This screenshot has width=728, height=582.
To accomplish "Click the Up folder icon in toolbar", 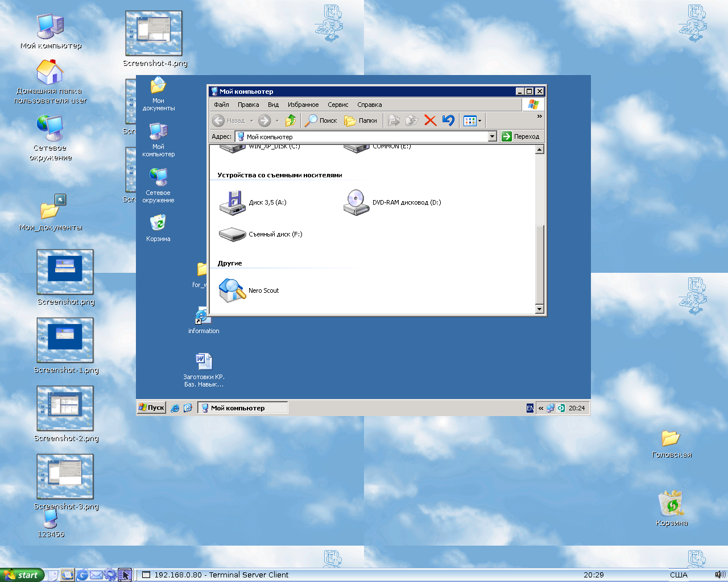I will 291,120.
